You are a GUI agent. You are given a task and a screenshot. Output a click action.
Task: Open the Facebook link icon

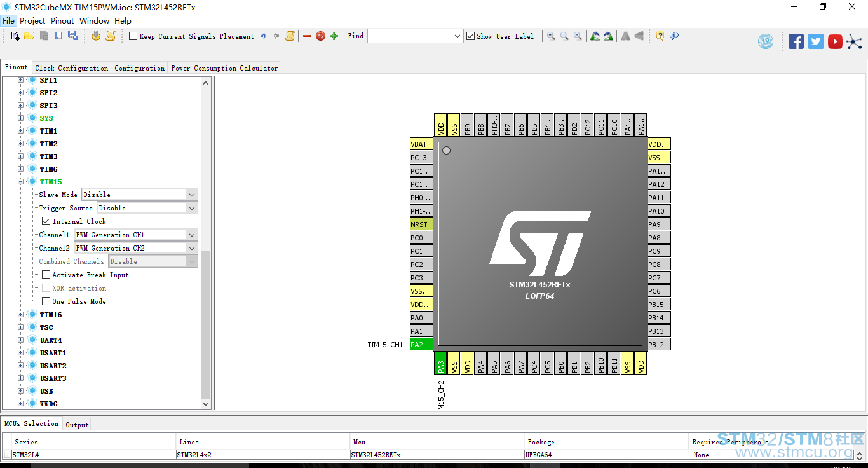[x=796, y=42]
